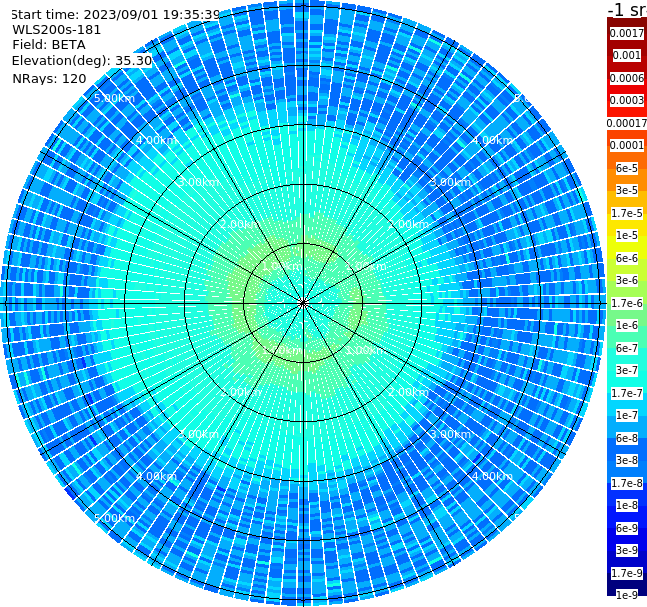Click the 3e-7 colorbar label

[627, 370]
